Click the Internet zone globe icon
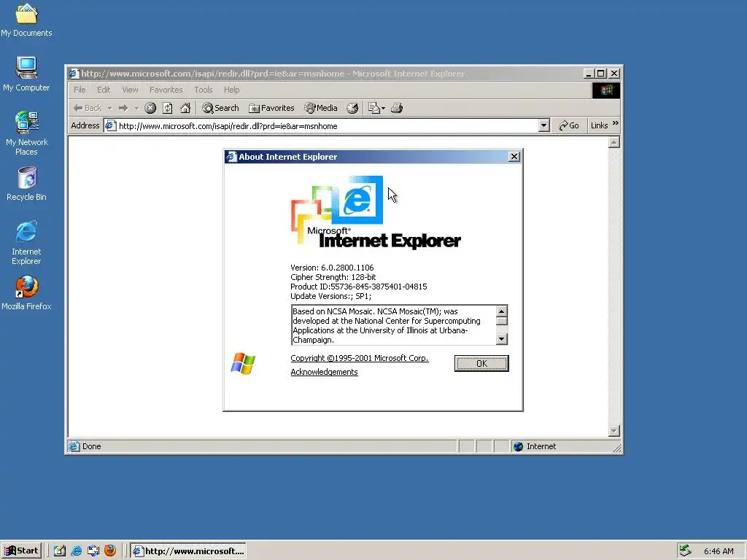The image size is (747, 560). pyautogui.click(x=518, y=446)
